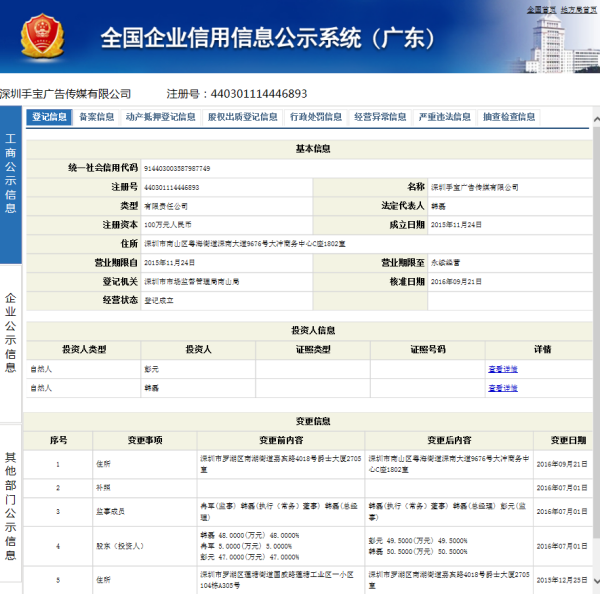Screen dimensions: 600x594
Task: Switch to the 备案信息 tab
Action: 96,117
